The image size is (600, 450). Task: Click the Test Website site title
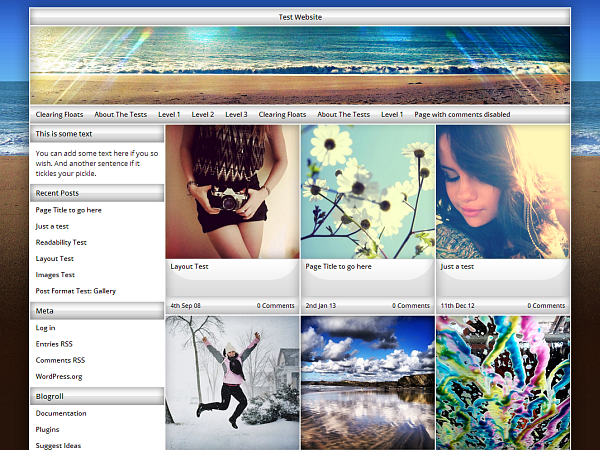pos(300,17)
